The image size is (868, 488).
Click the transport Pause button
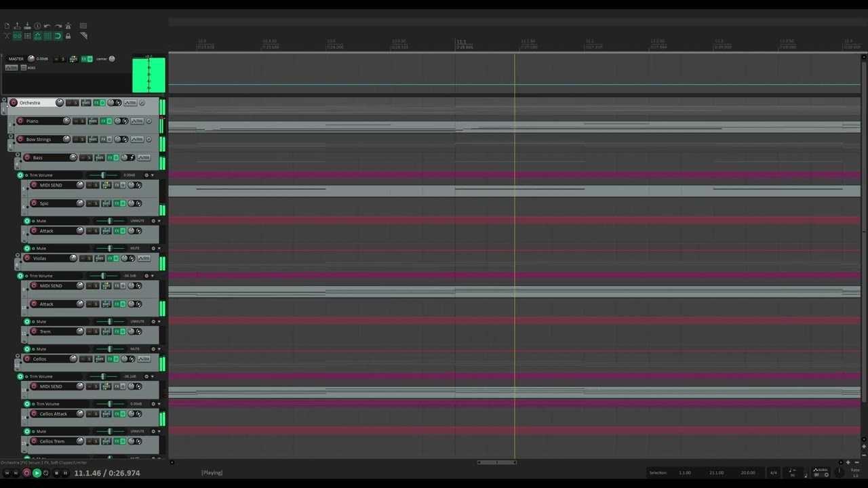click(x=65, y=473)
